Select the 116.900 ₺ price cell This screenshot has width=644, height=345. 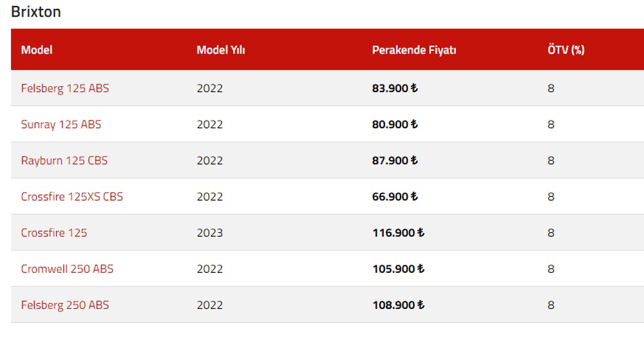pyautogui.click(x=399, y=233)
